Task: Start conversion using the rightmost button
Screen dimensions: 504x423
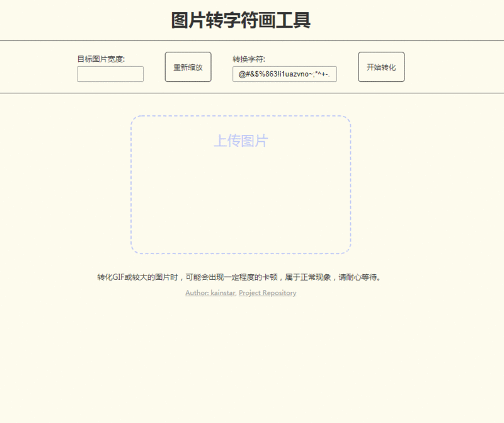Action: coord(381,67)
